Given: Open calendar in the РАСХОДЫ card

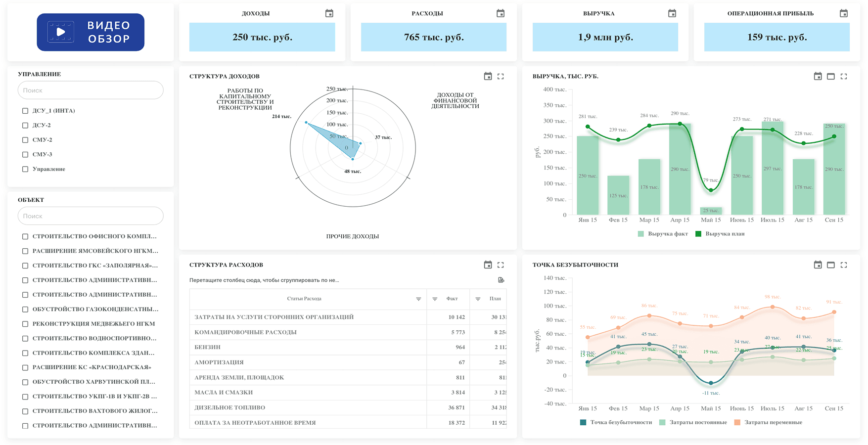Looking at the screenshot, I should point(501,13).
